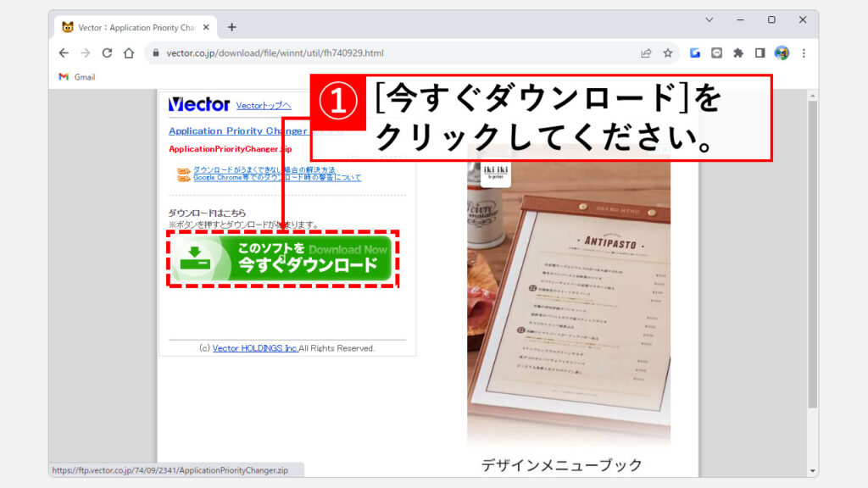This screenshot has width=868, height=488.
Task: Open the Application Priority Changer link
Action: pyautogui.click(x=238, y=131)
